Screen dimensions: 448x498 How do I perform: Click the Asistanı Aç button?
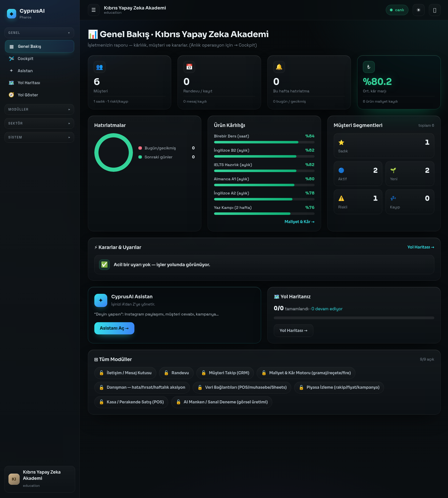114,328
